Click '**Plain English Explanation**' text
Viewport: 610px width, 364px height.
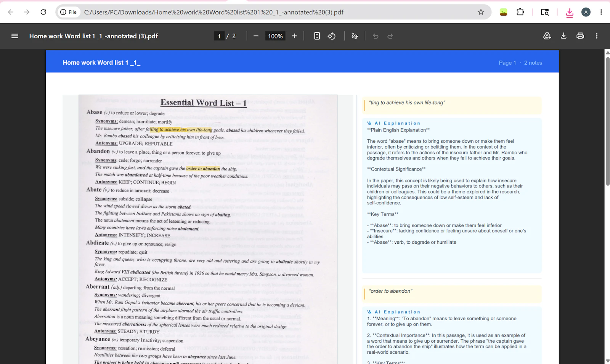tap(398, 130)
